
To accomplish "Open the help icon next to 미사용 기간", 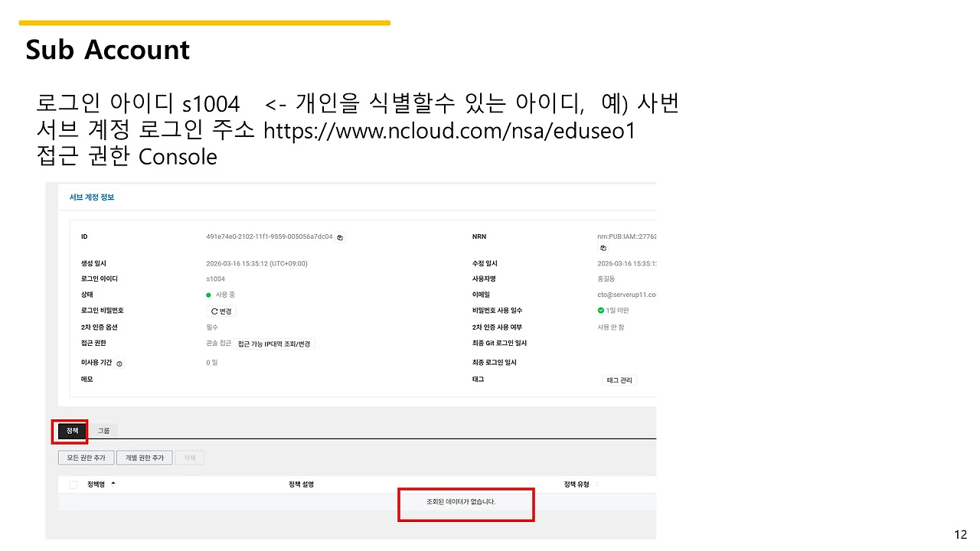I will [119, 362].
